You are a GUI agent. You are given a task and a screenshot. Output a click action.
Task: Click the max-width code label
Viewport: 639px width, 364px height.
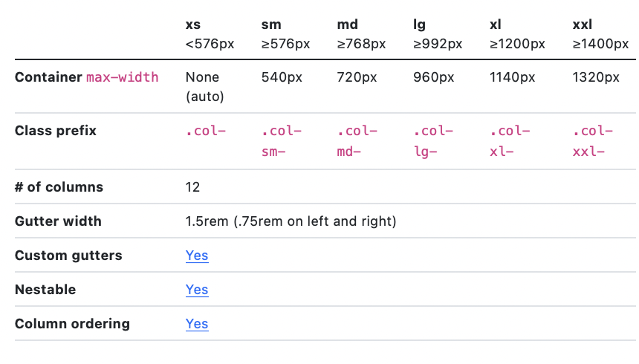point(123,77)
